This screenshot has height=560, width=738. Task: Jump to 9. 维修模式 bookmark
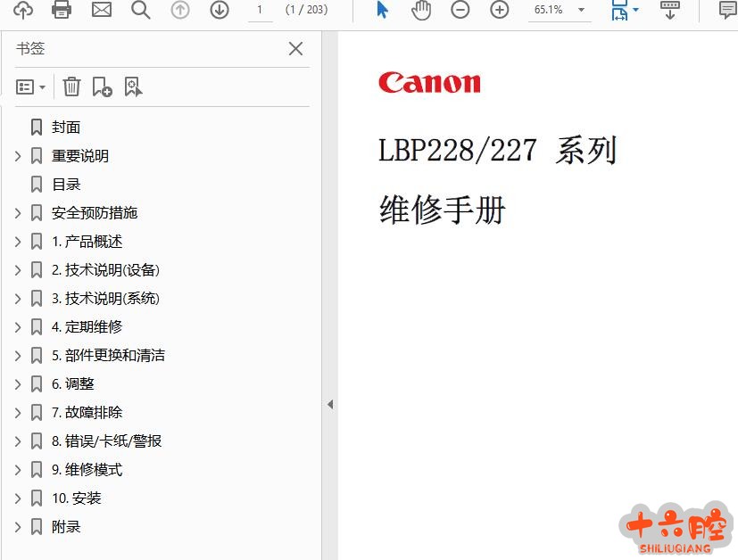(87, 470)
